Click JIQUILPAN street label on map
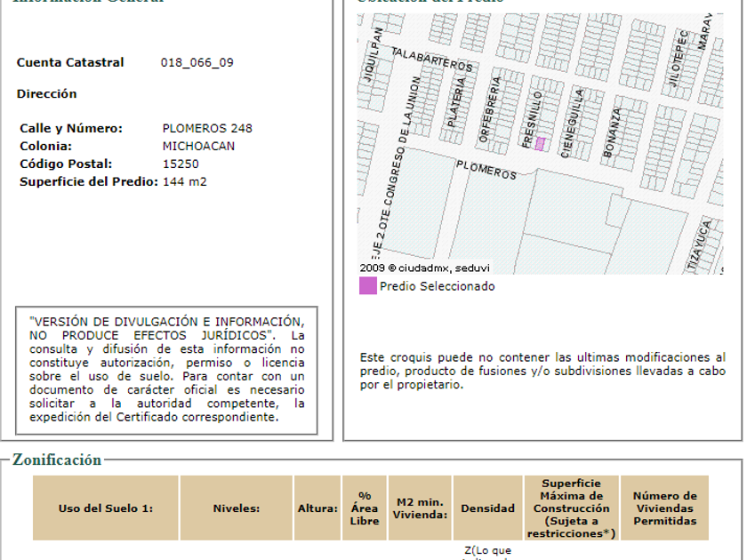Screen dimensions: 747x560 373,54
